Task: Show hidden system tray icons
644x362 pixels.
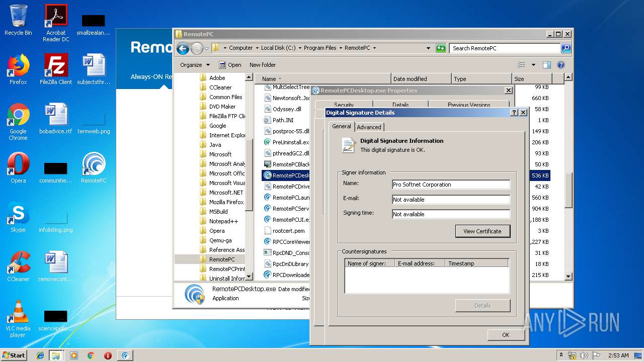Action: tap(561, 355)
